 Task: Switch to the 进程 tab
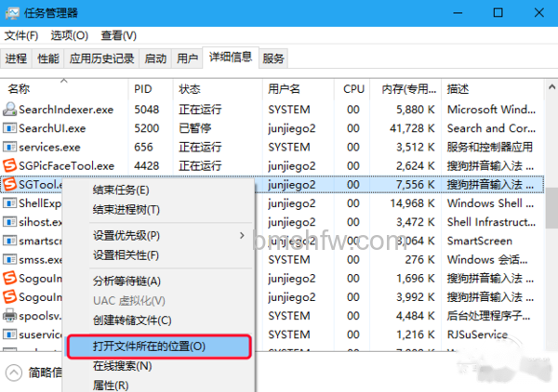point(16,59)
